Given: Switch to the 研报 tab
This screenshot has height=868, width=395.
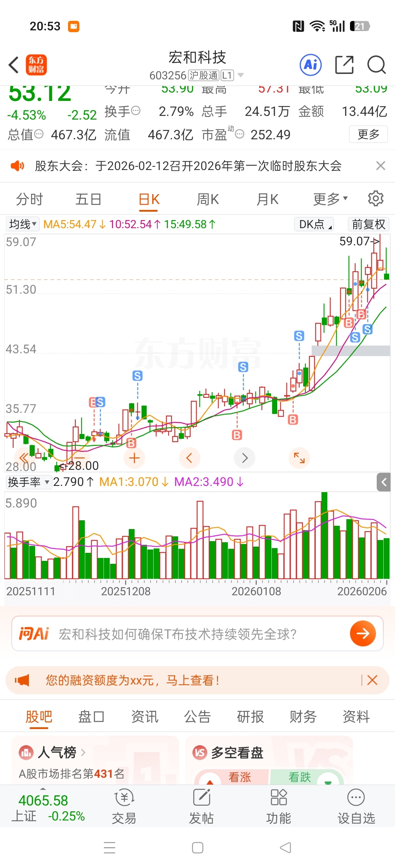Looking at the screenshot, I should (250, 717).
